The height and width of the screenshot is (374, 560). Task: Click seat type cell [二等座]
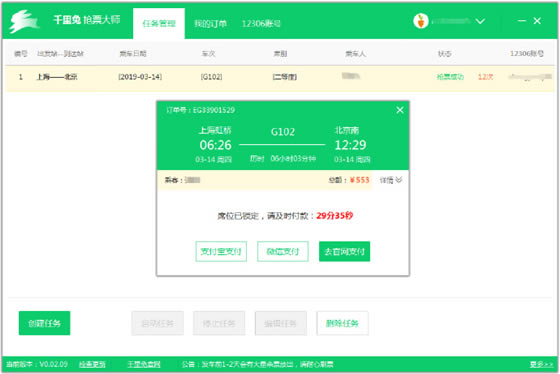tap(285, 77)
